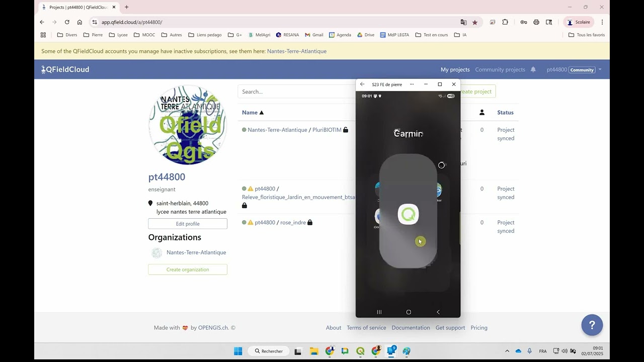This screenshot has width=644, height=362.
Task: Open File Explorer from taskbar
Action: click(313, 351)
